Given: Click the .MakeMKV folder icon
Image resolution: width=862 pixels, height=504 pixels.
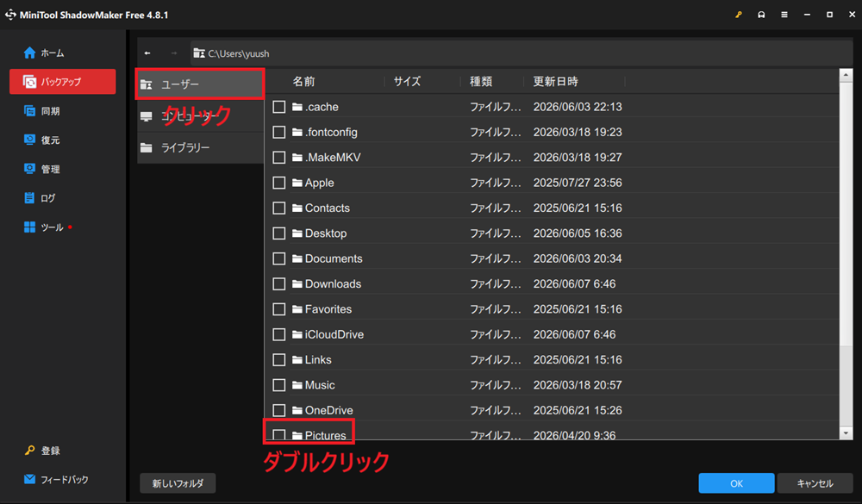Looking at the screenshot, I should pos(297,157).
